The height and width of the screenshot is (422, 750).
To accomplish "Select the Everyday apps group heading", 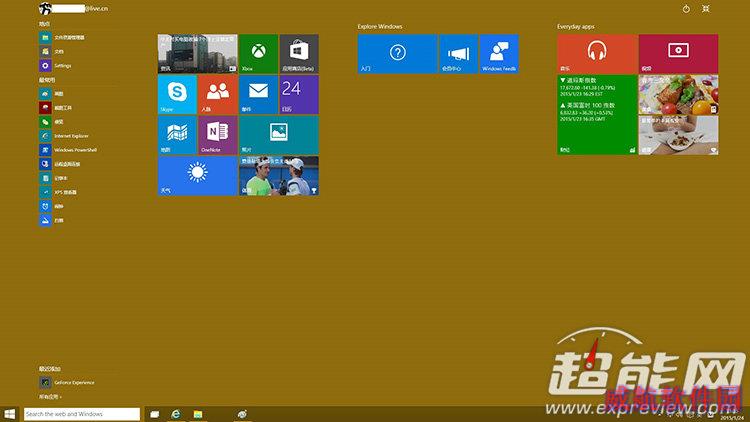I will pyautogui.click(x=575, y=27).
